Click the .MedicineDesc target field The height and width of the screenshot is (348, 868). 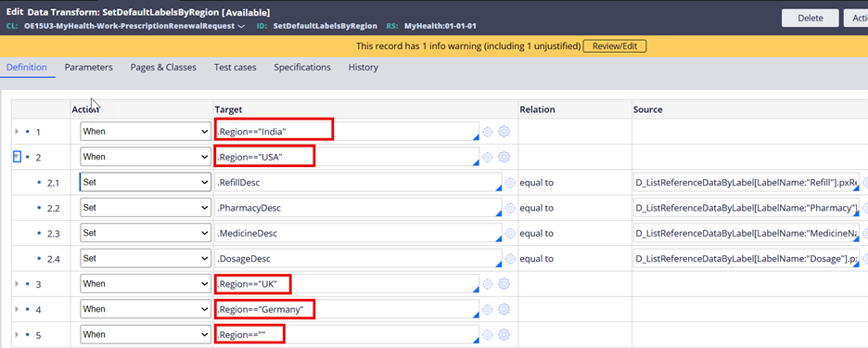pos(358,233)
